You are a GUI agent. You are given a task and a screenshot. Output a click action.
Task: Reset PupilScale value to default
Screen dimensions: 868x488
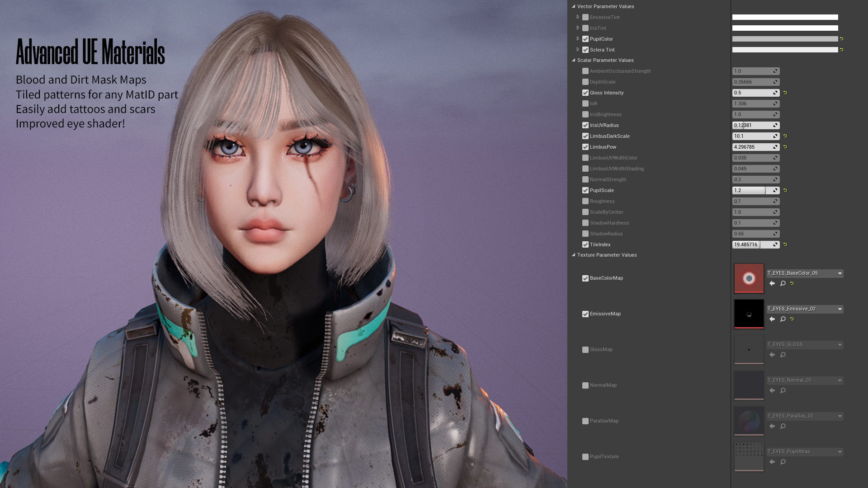(x=785, y=190)
